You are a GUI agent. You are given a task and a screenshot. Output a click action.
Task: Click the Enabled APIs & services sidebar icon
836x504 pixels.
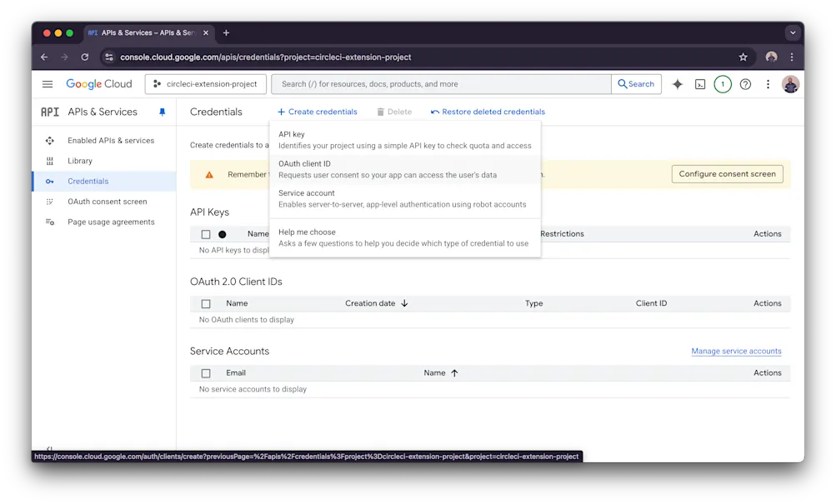(x=49, y=141)
